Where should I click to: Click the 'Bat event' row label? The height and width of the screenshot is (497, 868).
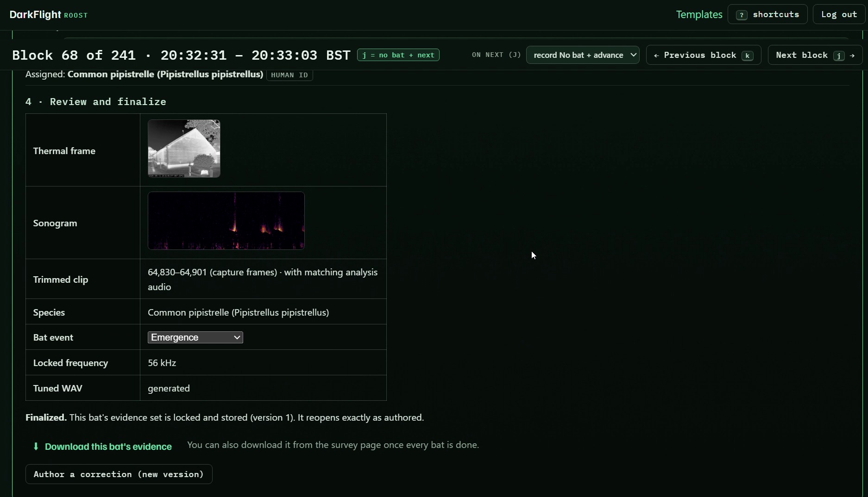(53, 337)
